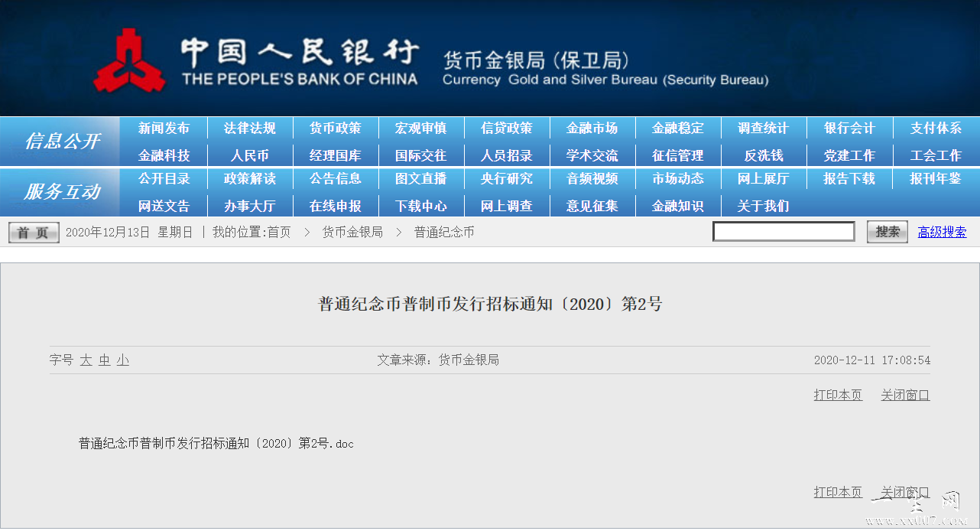View 网上展厅 page
980x531 pixels.
(763, 179)
